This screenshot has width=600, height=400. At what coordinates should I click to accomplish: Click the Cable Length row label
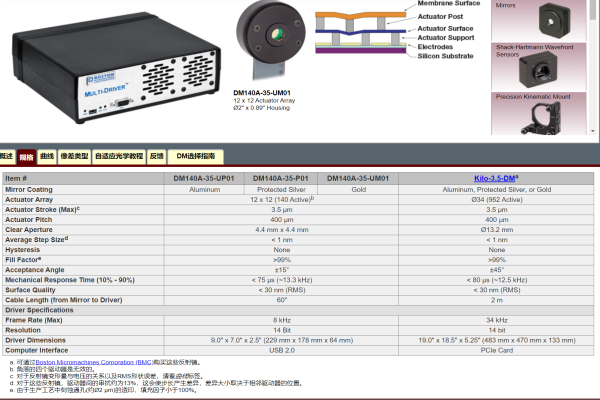[x=64, y=300]
